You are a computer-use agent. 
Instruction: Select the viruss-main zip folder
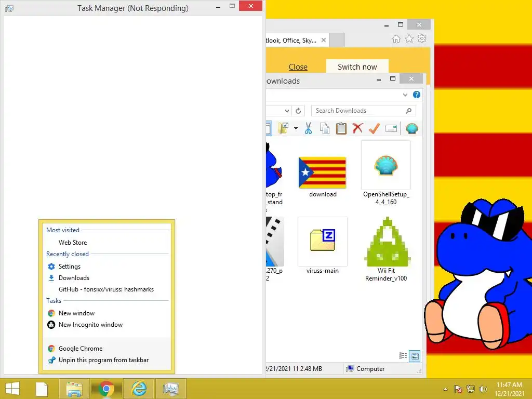pos(322,245)
